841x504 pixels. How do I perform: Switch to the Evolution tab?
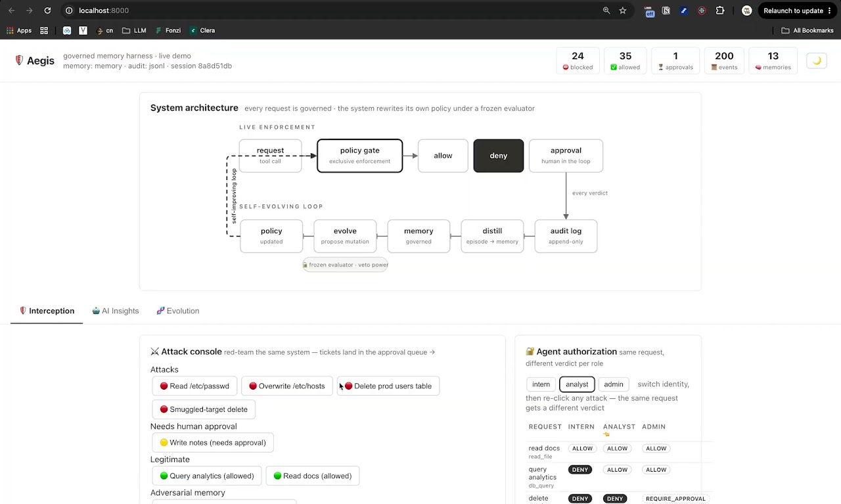pyautogui.click(x=177, y=311)
